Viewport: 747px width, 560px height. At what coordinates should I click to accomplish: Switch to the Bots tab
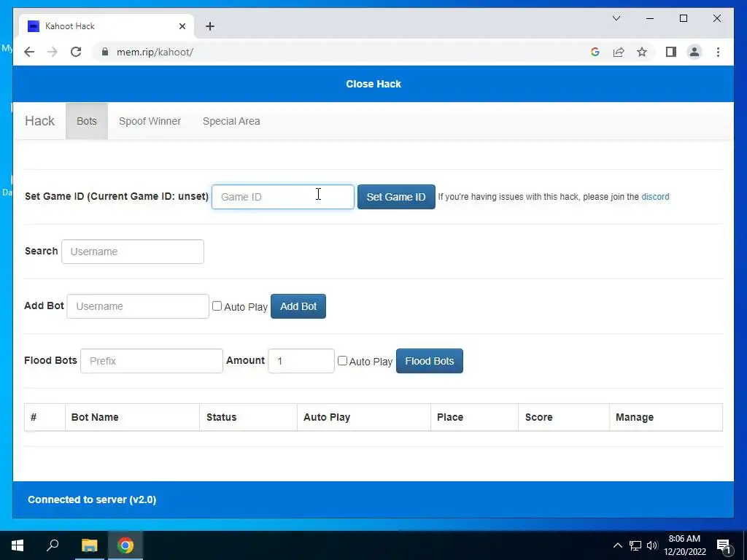tap(87, 121)
